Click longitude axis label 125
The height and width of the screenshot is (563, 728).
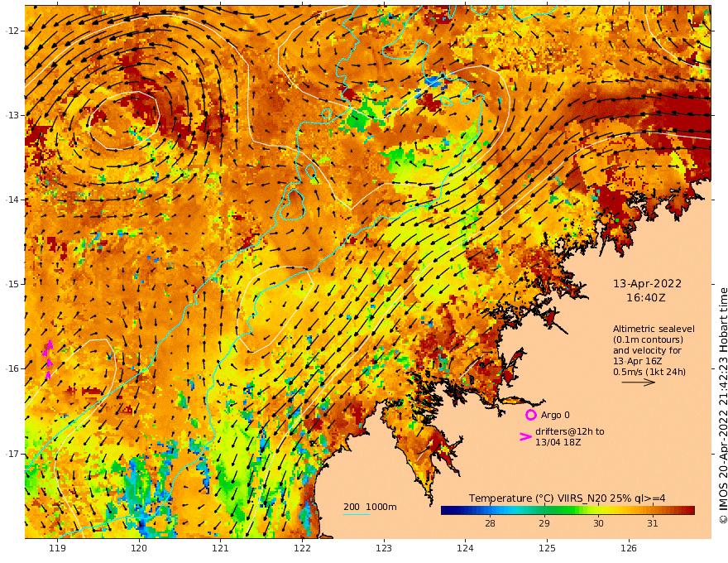tap(548, 548)
